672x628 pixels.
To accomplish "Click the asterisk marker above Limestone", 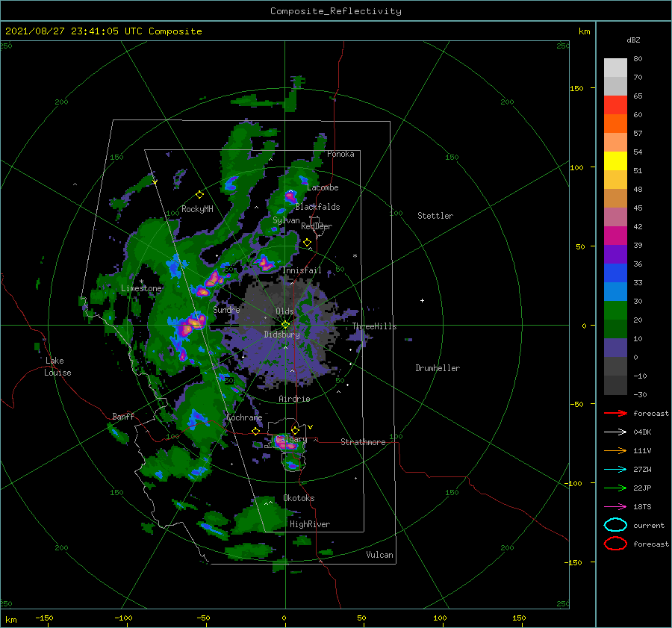I will tap(141, 282).
